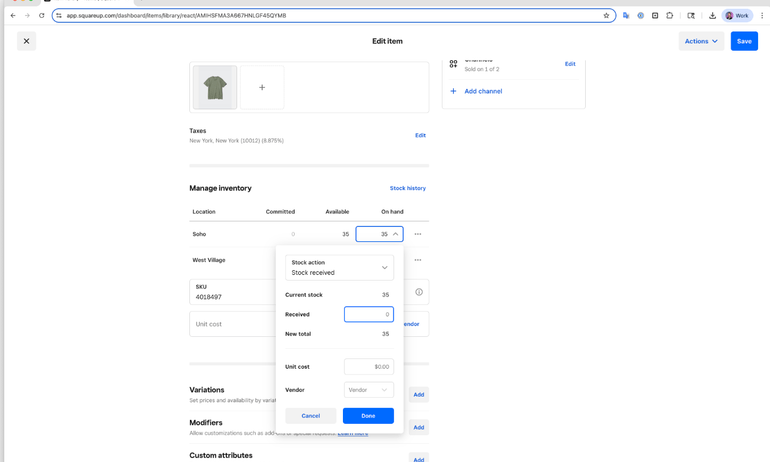Add a custom attribute
Screen dimensions: 770x462
tap(419, 459)
